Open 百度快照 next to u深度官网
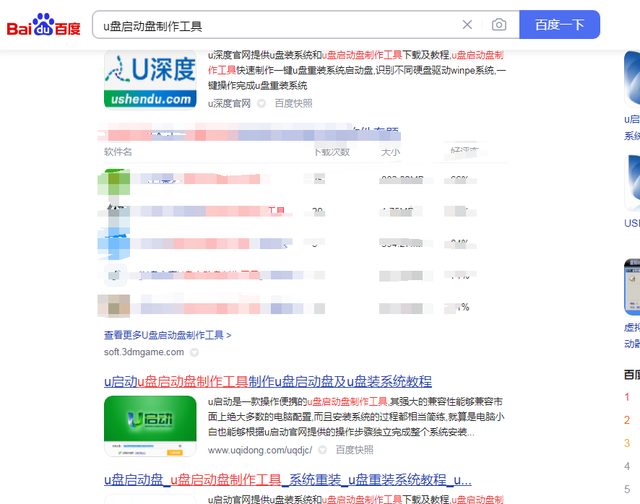This screenshot has width=640, height=504. point(293,104)
